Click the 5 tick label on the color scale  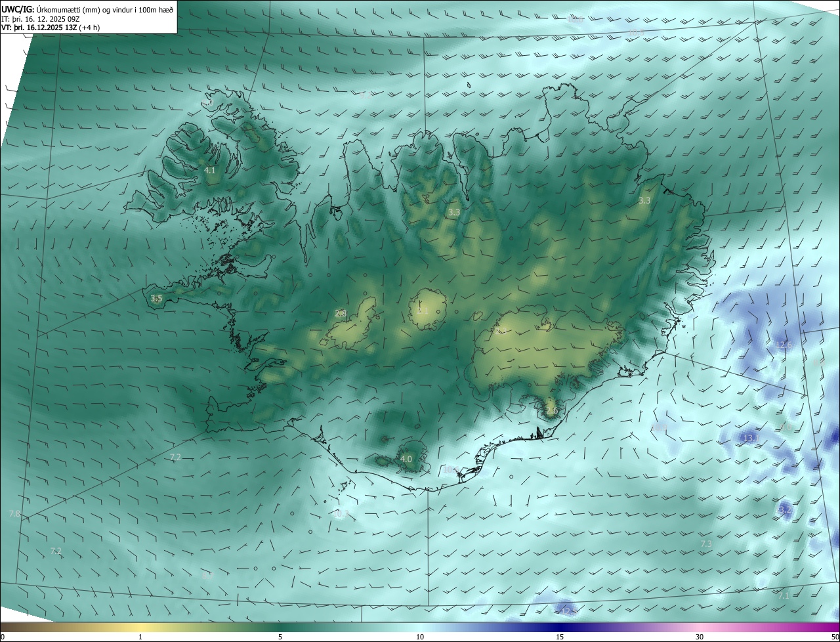[280, 637]
